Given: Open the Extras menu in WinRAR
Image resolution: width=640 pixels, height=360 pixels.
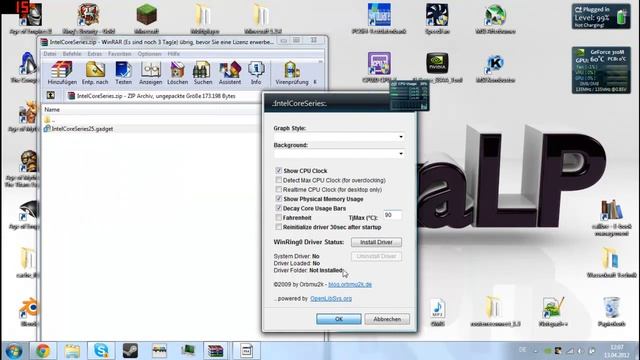Looking at the screenshot, I should pos(94,53).
